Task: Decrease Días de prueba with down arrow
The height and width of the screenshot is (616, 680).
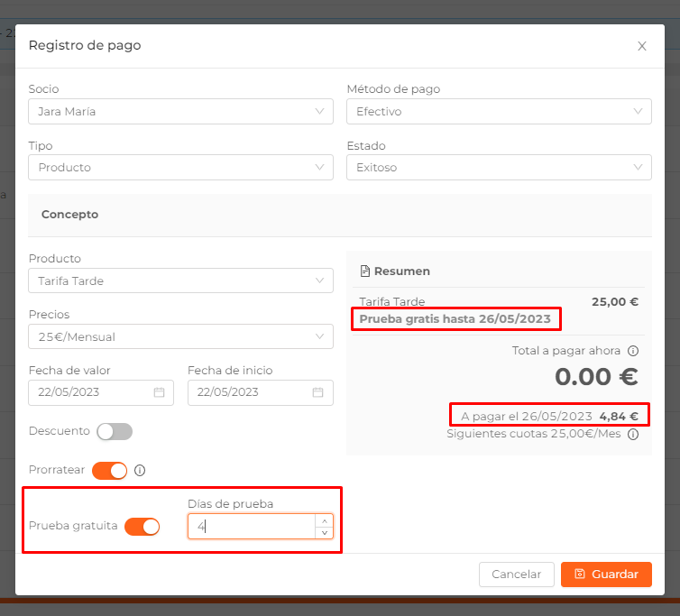Action: pyautogui.click(x=325, y=533)
